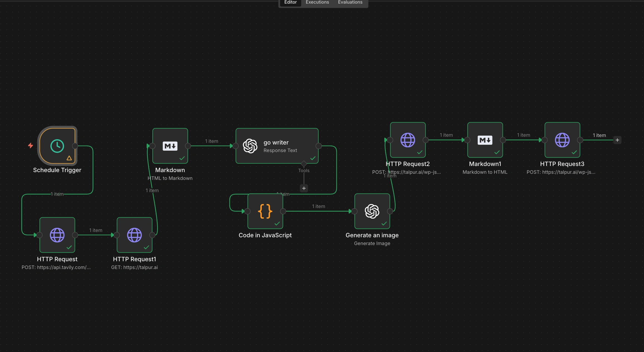
Task: Click plus button after HTTP Request3
Action: coord(617,140)
